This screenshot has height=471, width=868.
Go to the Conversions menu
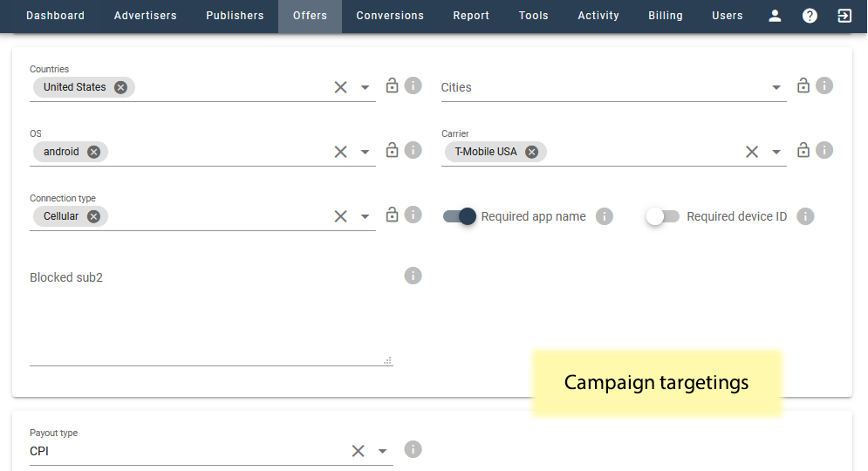pos(390,16)
